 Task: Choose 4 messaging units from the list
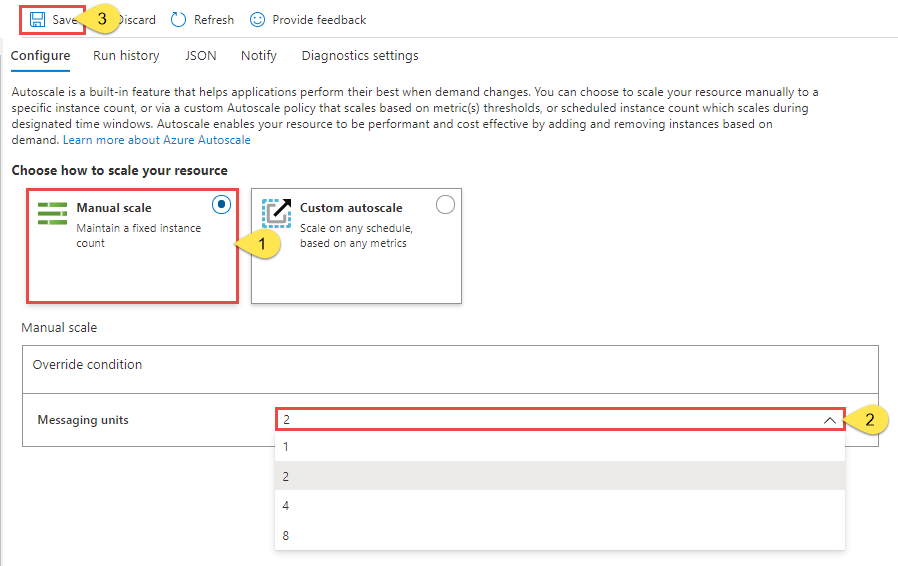(x=560, y=506)
